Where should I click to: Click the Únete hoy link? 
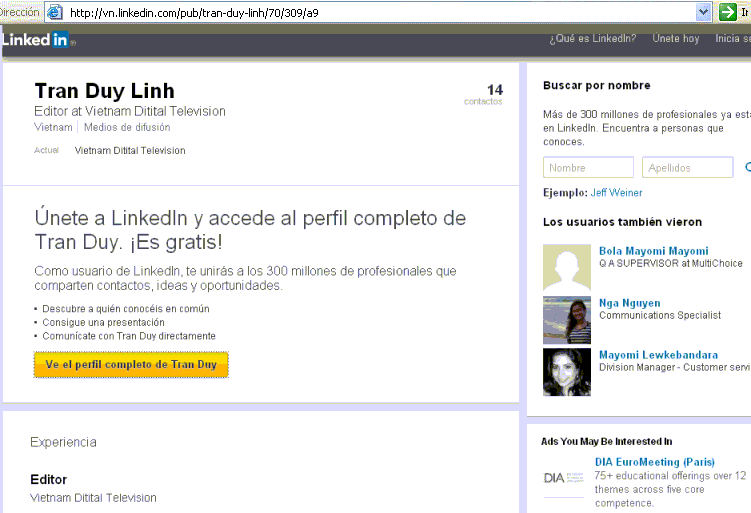[675, 38]
